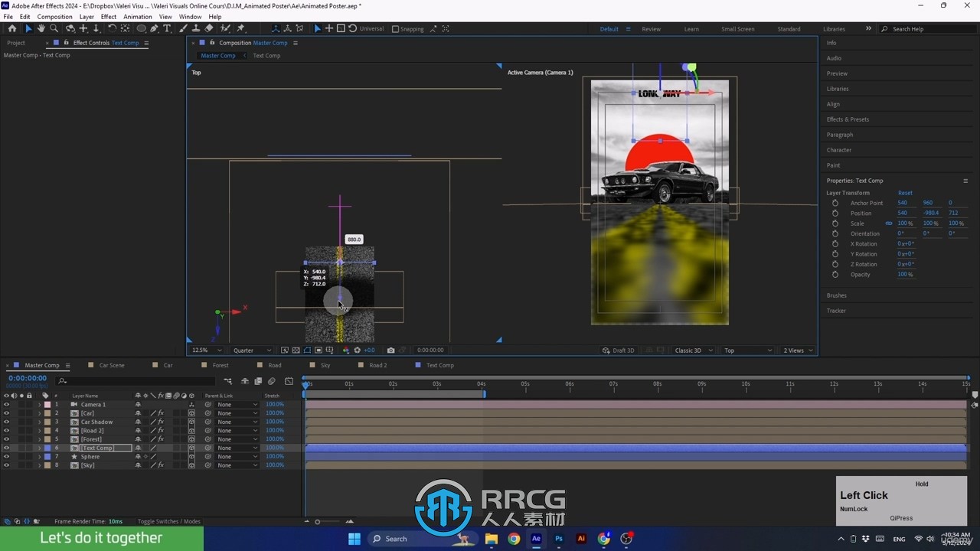Hide the [Road 2] layer
The image size is (980, 551).
coord(6,431)
